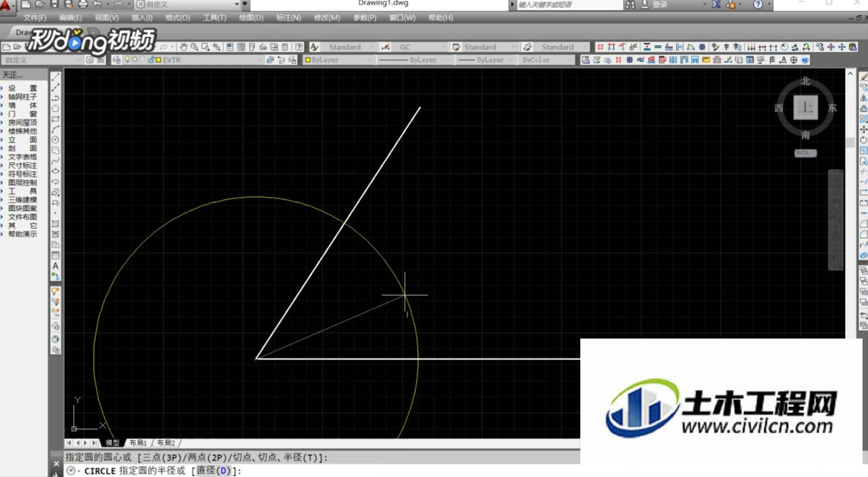Open the 修改(M) menu
This screenshot has width=868, height=477.
coord(327,17)
